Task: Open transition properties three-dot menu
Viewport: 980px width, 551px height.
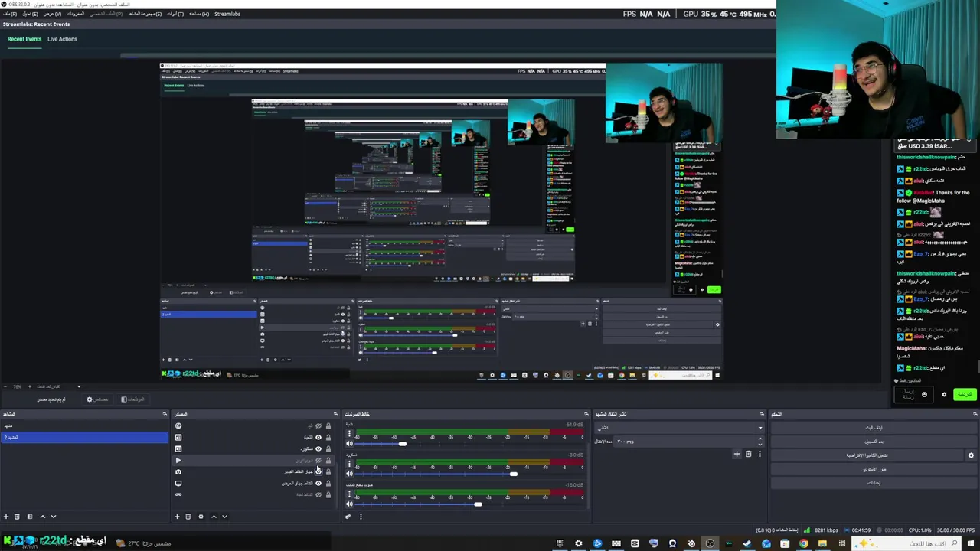Action: (759, 454)
